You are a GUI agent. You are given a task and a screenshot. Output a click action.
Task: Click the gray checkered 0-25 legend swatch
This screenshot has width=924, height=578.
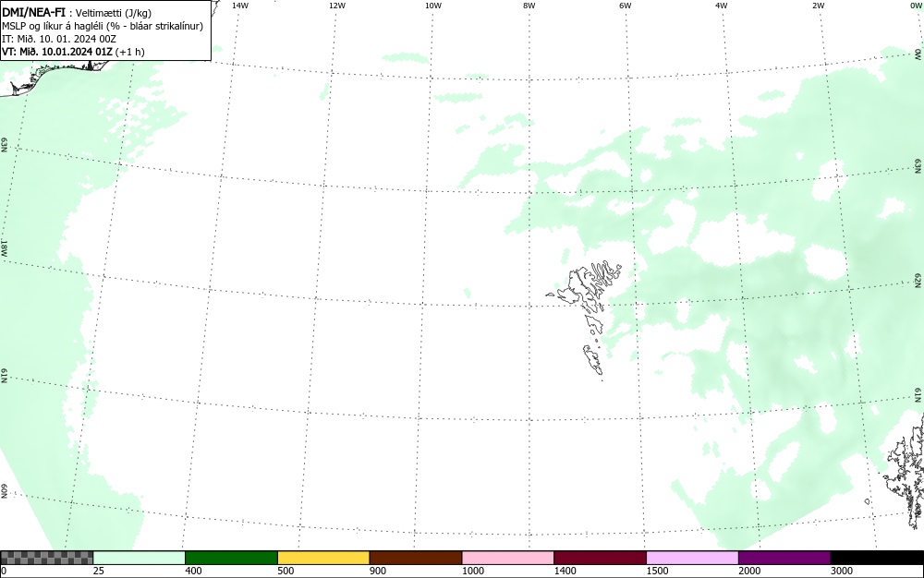point(46,558)
